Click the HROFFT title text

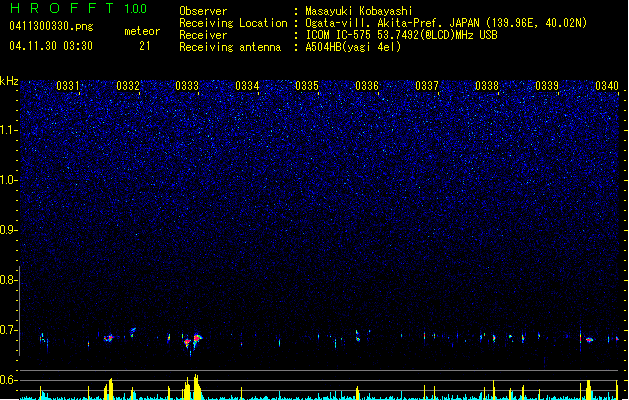[62, 8]
